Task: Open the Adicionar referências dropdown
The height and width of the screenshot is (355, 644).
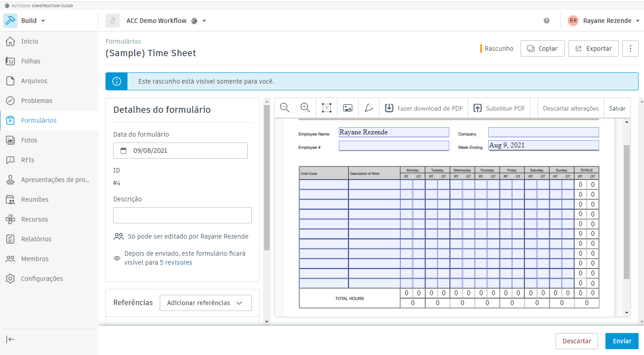Action: point(206,303)
